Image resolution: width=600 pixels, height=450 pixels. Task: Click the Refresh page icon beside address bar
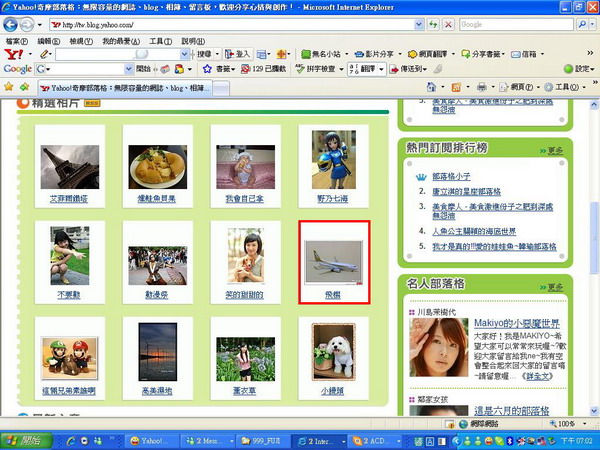point(433,25)
